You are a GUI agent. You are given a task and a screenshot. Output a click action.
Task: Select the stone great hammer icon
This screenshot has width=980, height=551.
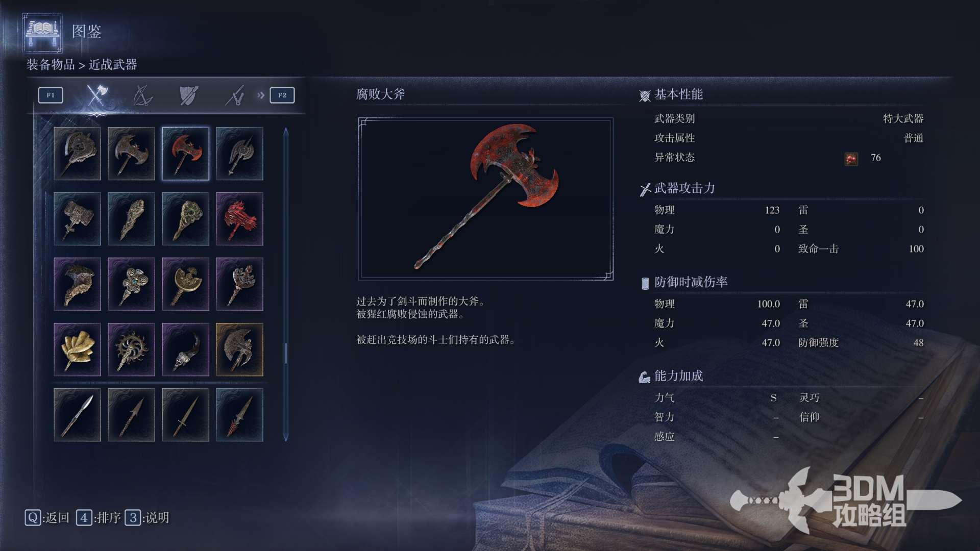(x=77, y=219)
